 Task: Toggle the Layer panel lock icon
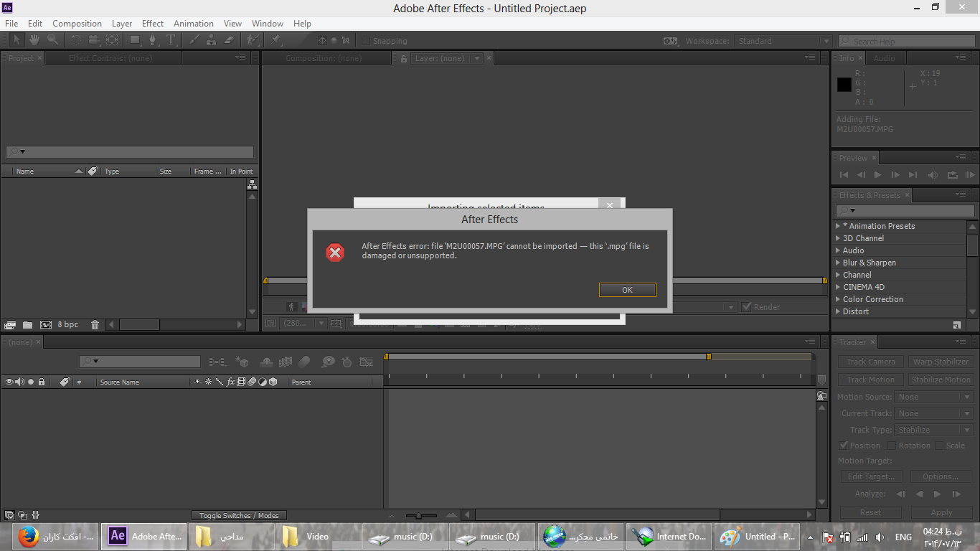tap(404, 58)
